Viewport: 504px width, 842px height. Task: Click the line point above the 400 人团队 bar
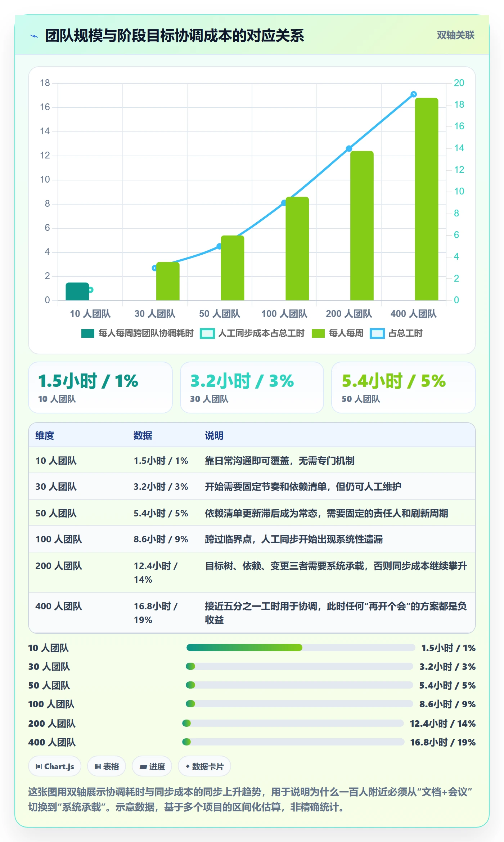(414, 94)
